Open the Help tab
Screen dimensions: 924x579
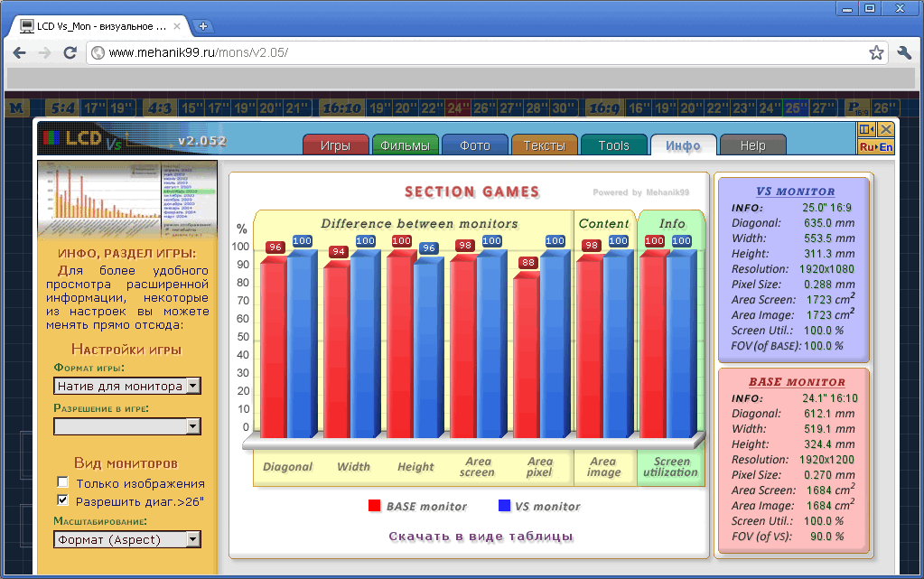tap(752, 145)
